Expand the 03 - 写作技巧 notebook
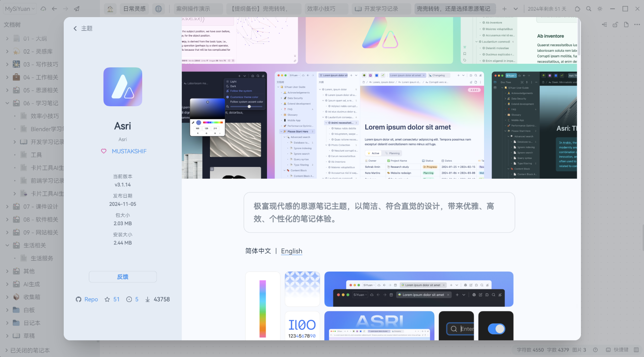Screen dimensions: 644x357 [7, 64]
